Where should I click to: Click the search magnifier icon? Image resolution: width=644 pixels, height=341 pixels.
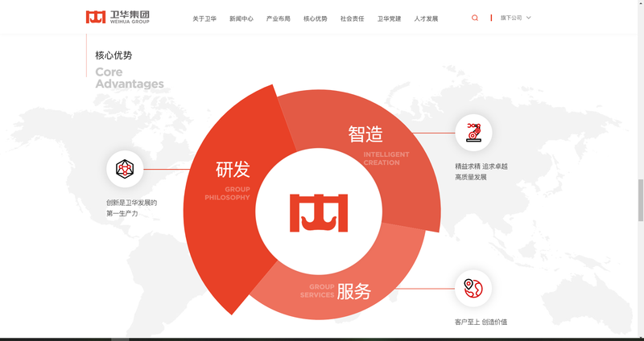tap(475, 18)
